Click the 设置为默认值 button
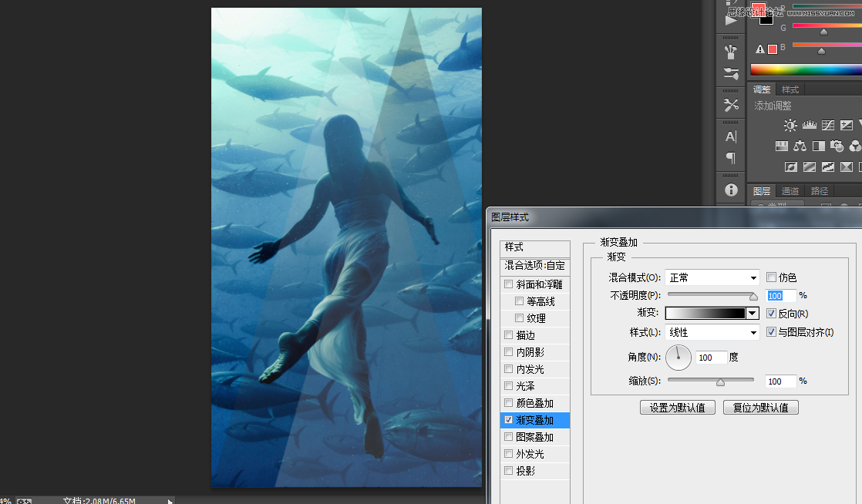The height and width of the screenshot is (504, 862). tap(677, 407)
